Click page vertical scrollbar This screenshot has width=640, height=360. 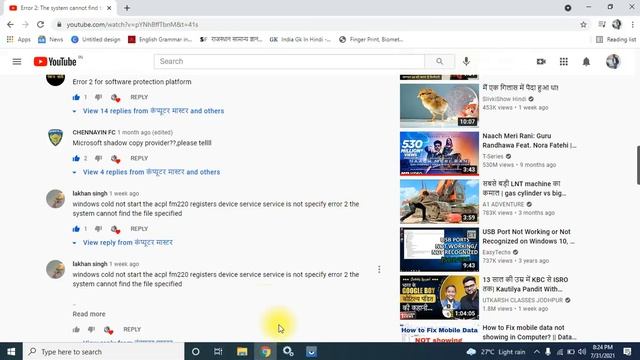point(638,165)
